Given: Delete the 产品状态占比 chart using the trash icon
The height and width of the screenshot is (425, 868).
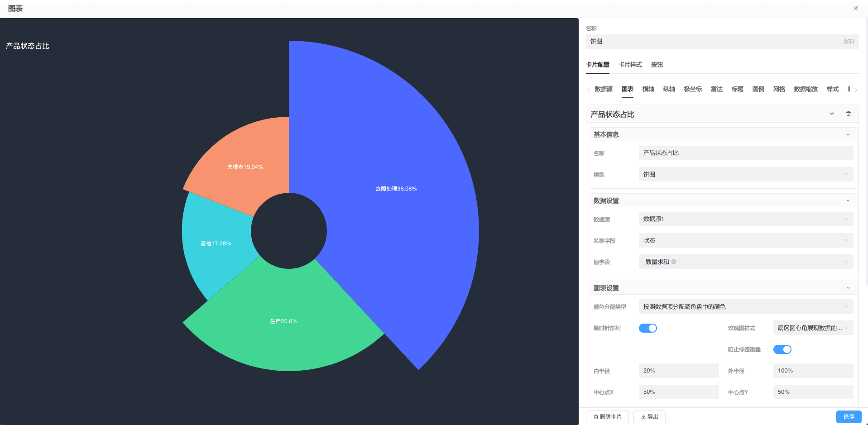Looking at the screenshot, I should [x=849, y=114].
